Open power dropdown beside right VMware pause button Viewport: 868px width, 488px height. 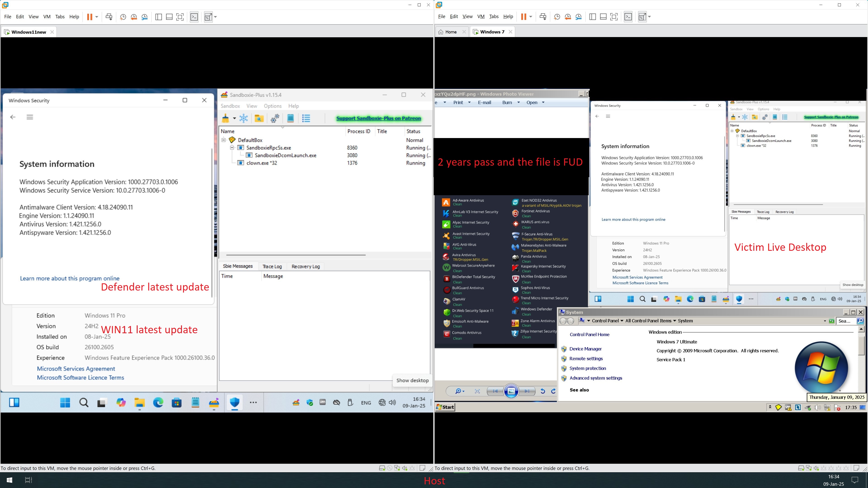point(531,17)
